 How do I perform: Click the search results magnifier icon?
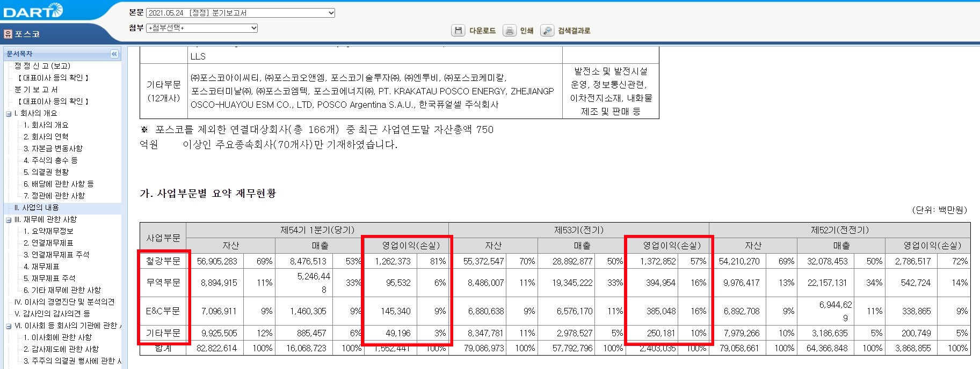coord(547,31)
